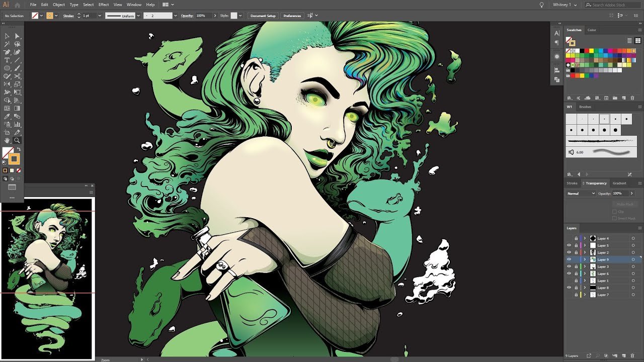Open the Paragraph panel icon
The image size is (644, 362).
click(x=557, y=42)
